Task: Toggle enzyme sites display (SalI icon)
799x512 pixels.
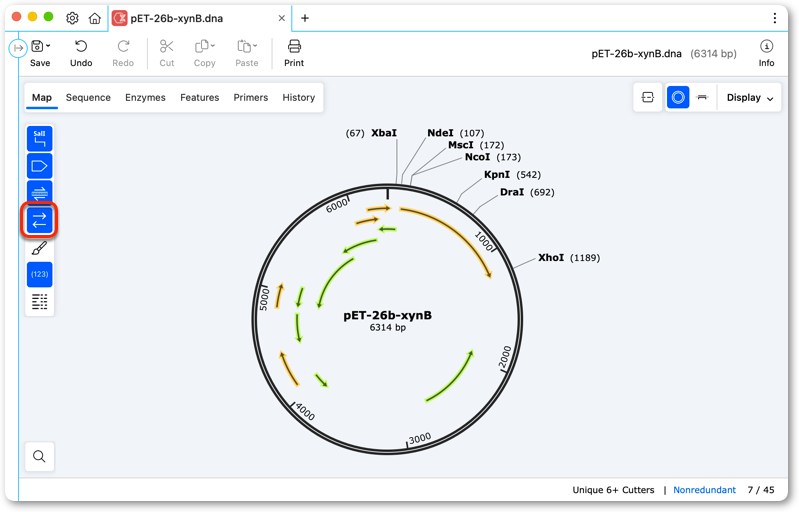Action: (39, 139)
